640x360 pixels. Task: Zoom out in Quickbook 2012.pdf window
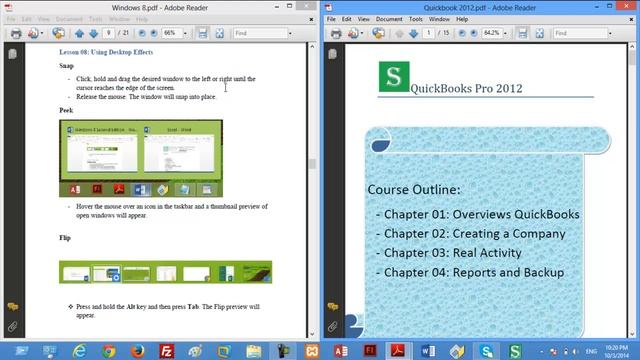[462, 33]
